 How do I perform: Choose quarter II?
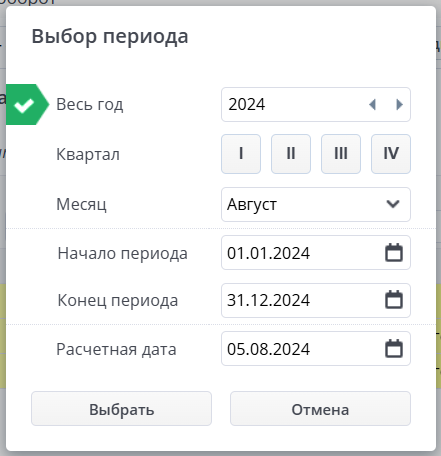coord(291,154)
